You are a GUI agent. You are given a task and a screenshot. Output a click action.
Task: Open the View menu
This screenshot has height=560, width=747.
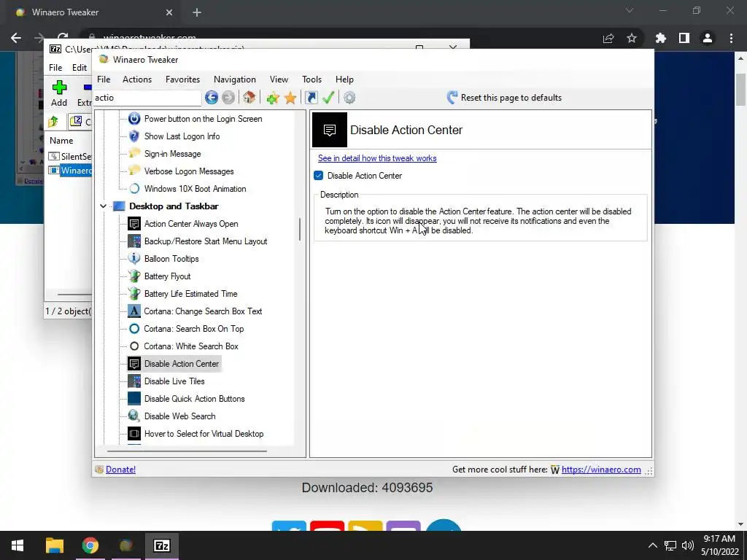tap(279, 79)
